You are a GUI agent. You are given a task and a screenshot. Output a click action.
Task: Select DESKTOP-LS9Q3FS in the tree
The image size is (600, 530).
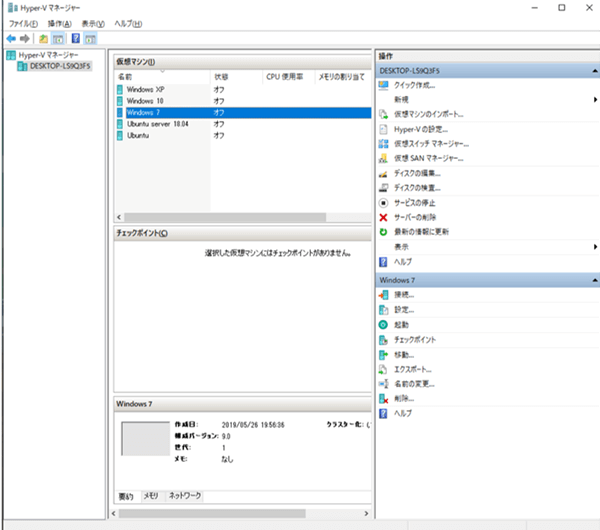[x=60, y=66]
